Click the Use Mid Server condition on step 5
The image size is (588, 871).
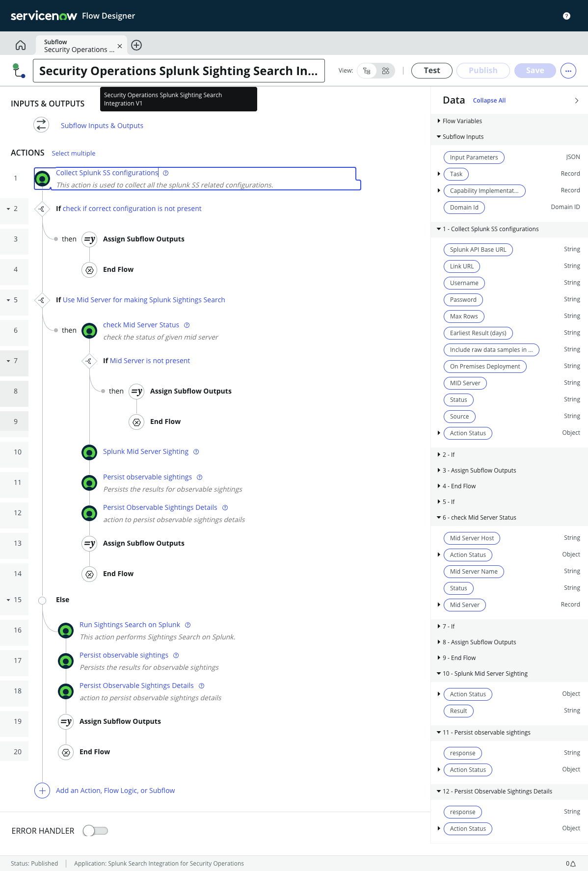click(x=144, y=300)
